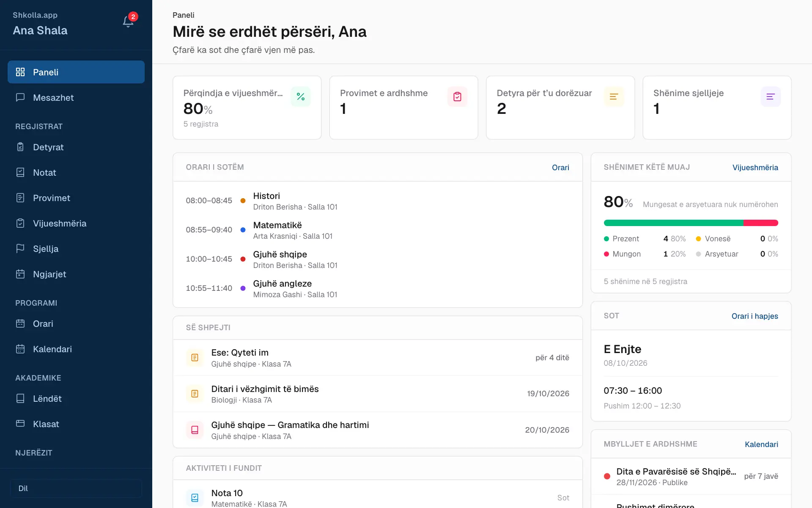This screenshot has width=812, height=508.
Task: Click the icon on Detyra për t'u dorëzuar card
Action: [614, 97]
